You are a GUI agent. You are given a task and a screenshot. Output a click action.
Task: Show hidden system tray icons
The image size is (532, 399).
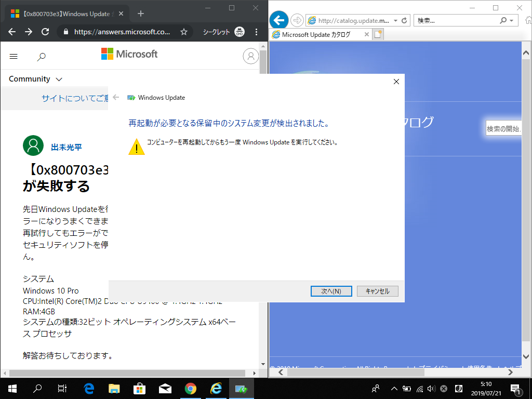click(x=394, y=389)
